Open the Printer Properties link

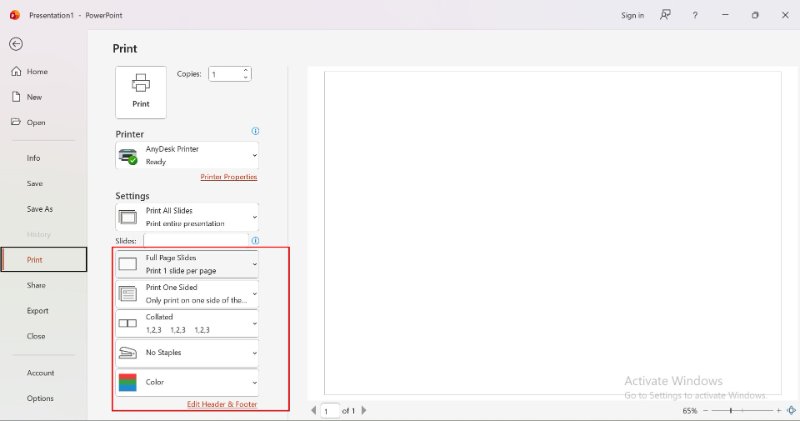228,177
